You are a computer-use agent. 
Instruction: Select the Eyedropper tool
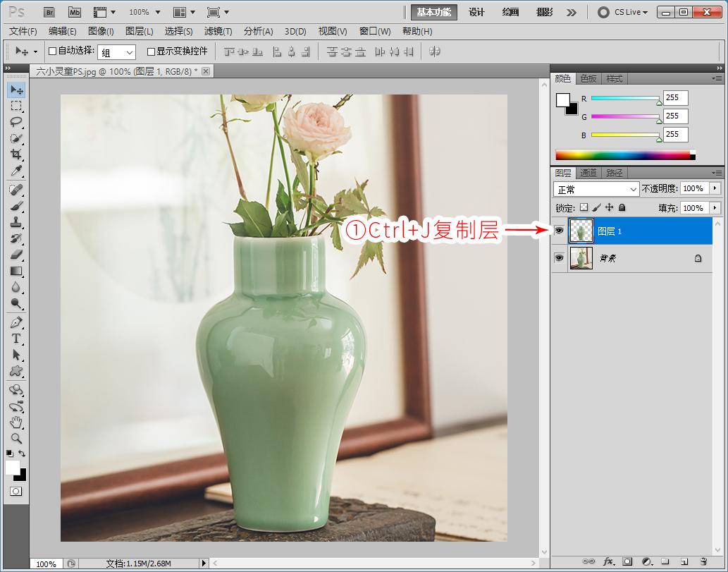coord(16,171)
